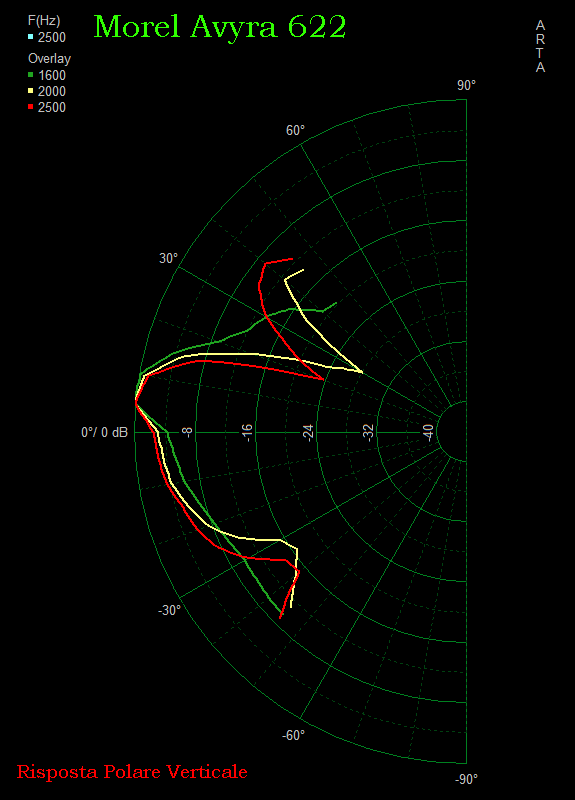Click the 30° angle label

tap(168, 258)
